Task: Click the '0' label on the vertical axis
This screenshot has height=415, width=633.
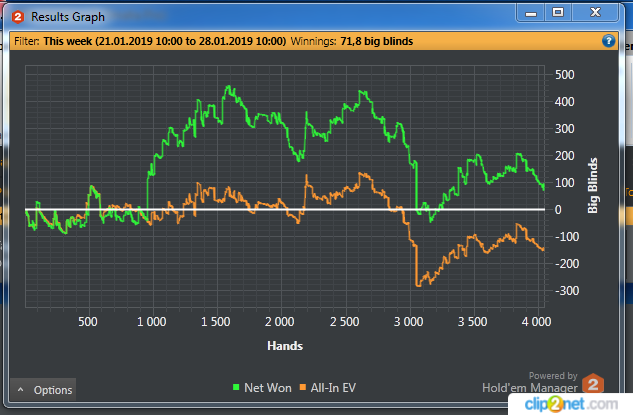Action: (x=558, y=210)
